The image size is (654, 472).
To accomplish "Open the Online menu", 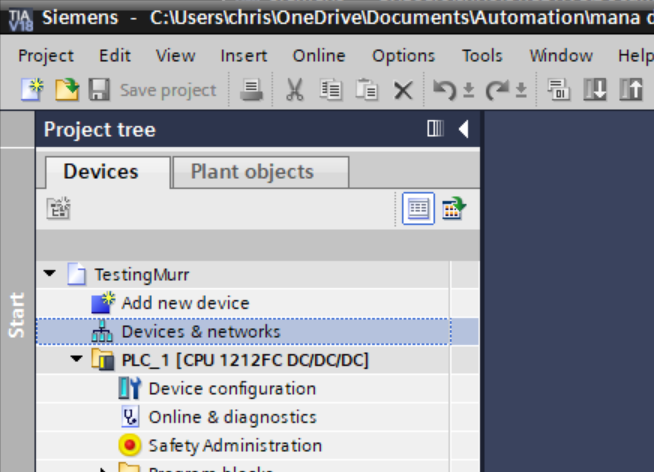I will tap(319, 55).
